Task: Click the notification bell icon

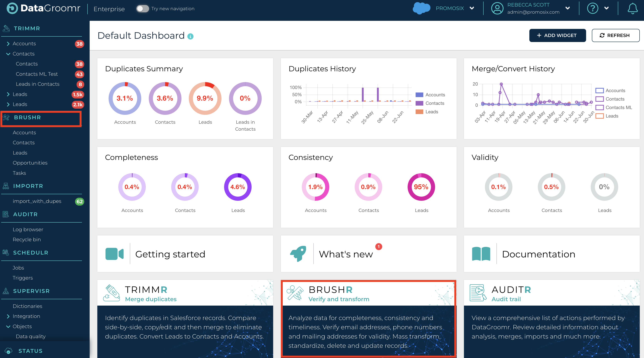Action: pos(632,8)
